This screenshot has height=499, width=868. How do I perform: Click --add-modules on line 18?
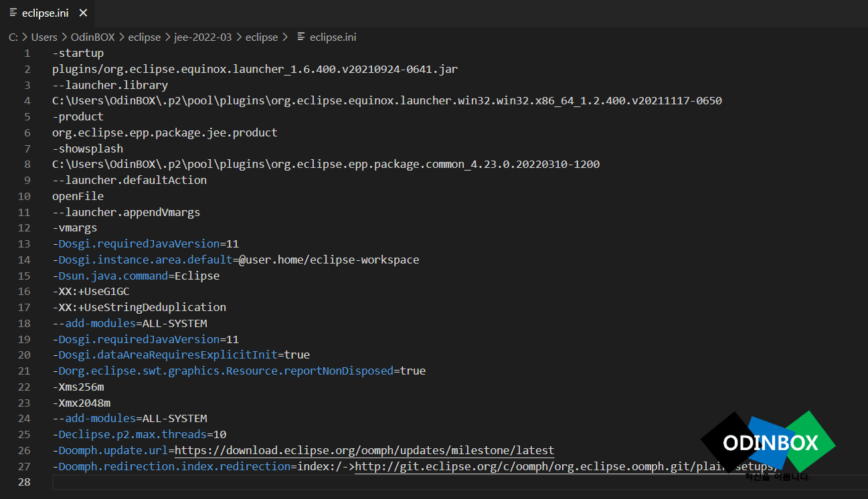94,324
